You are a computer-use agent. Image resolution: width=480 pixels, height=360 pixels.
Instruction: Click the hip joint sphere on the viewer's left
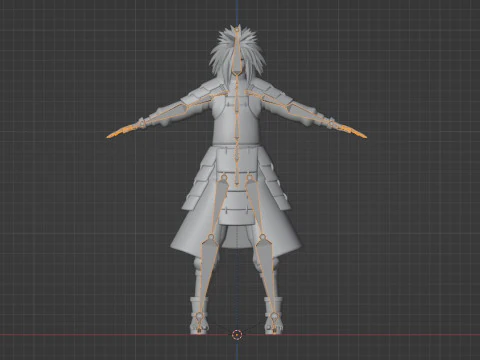tap(223, 177)
